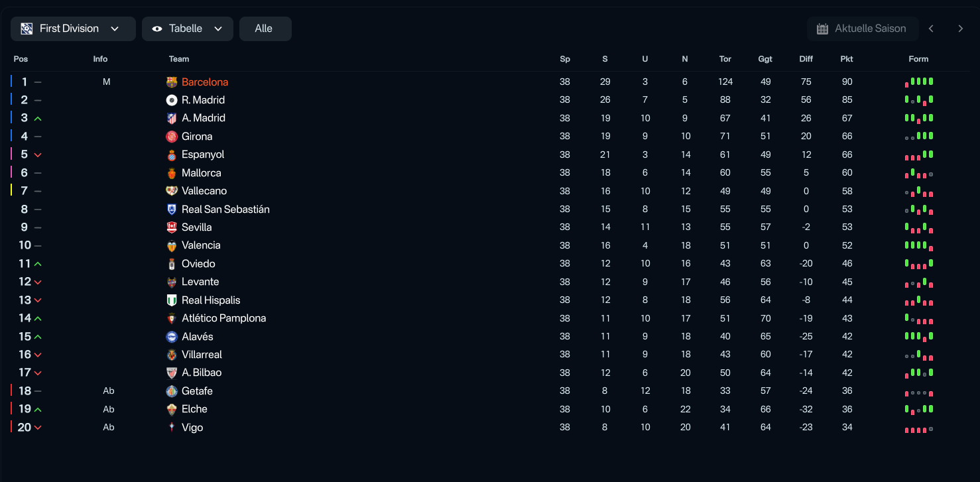Viewport: 980px width, 482px height.
Task: Go to the previous season arrow
Action: (931, 29)
